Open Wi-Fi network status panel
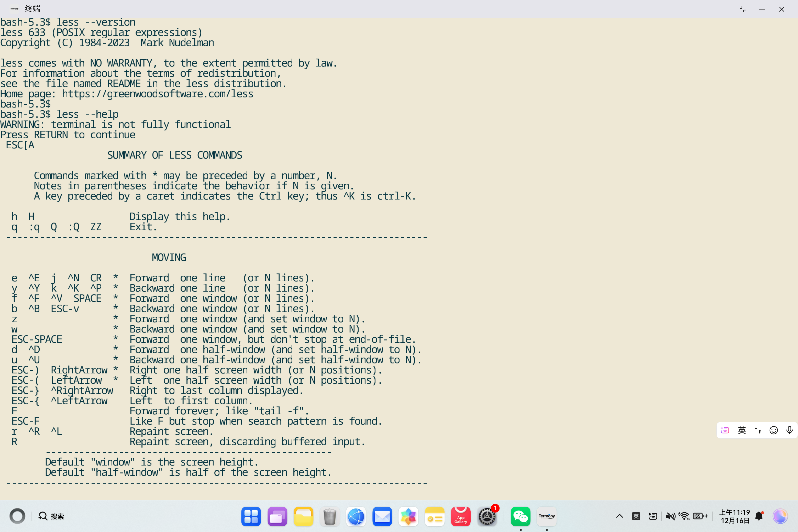The width and height of the screenshot is (798, 532). pos(684,516)
